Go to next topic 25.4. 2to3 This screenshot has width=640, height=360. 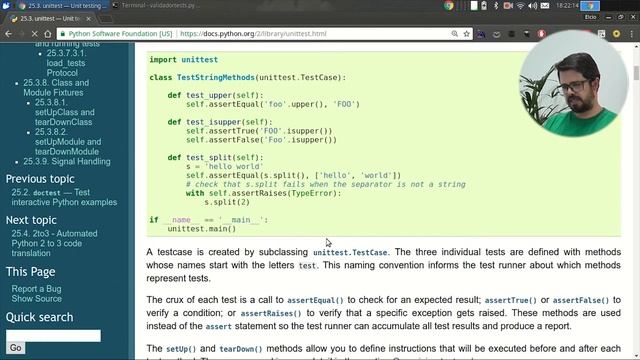(x=54, y=243)
